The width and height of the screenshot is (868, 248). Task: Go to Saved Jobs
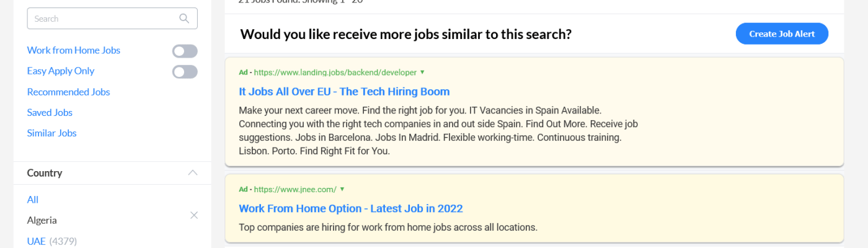50,113
